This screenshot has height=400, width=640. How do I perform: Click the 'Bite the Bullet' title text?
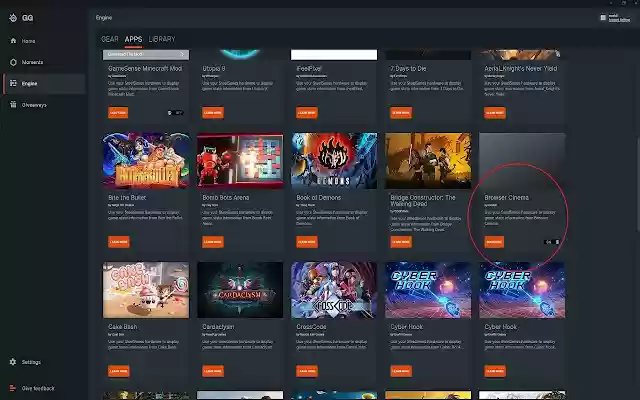(127, 198)
